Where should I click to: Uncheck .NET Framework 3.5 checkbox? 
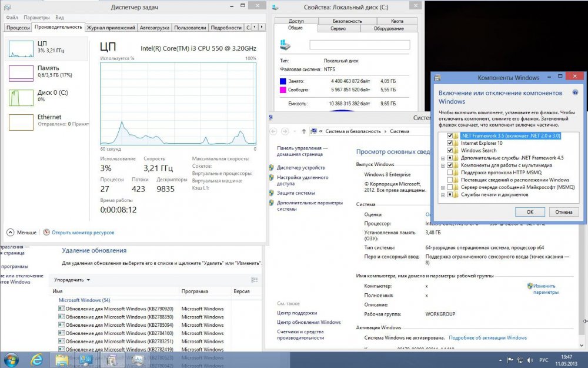point(450,135)
